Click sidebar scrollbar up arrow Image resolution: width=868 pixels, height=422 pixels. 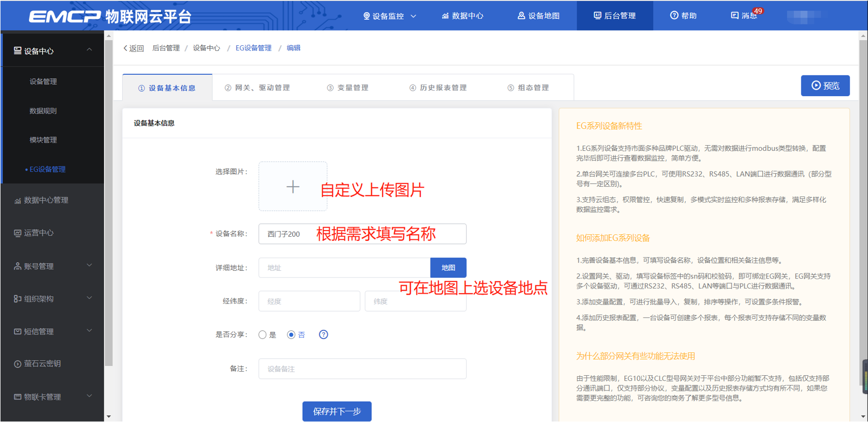click(108, 36)
